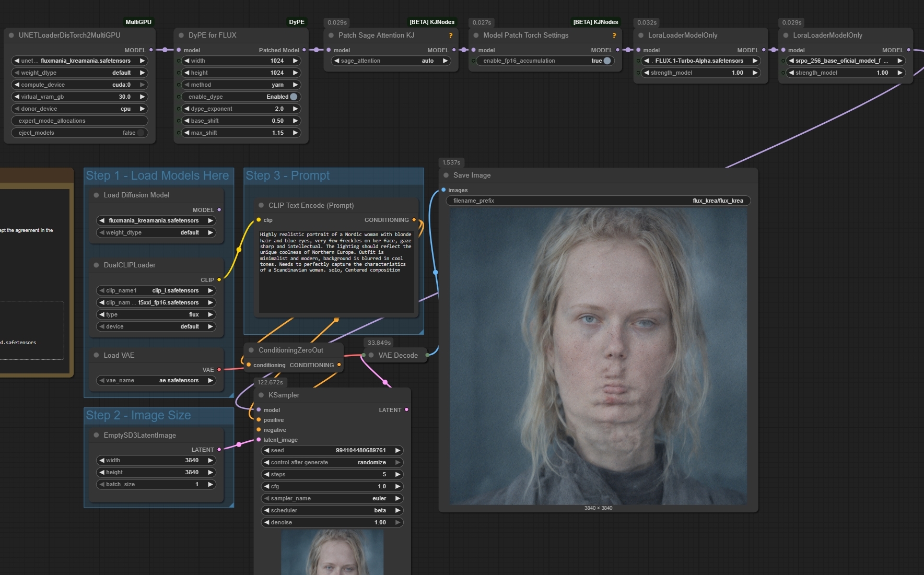Viewport: 924px width, 575px height.
Task: Click the VAE output port of Load VAE
Action: 219,370
